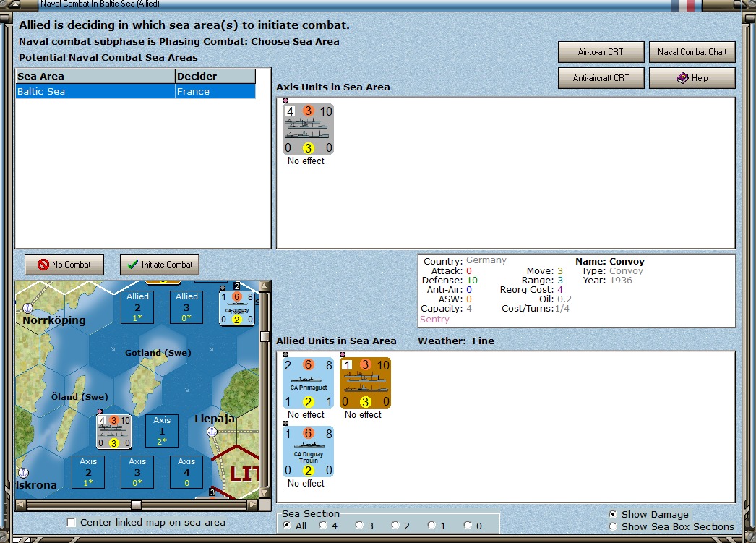Image resolution: width=756 pixels, height=543 pixels.
Task: Select sea section 0 radio button
Action: pos(468,525)
